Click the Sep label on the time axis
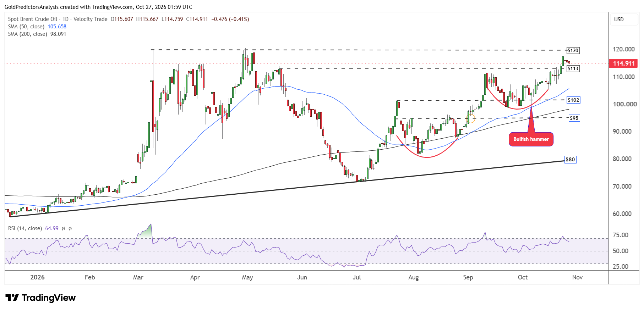Image resolution: width=644 pixels, height=311 pixels. click(468, 277)
